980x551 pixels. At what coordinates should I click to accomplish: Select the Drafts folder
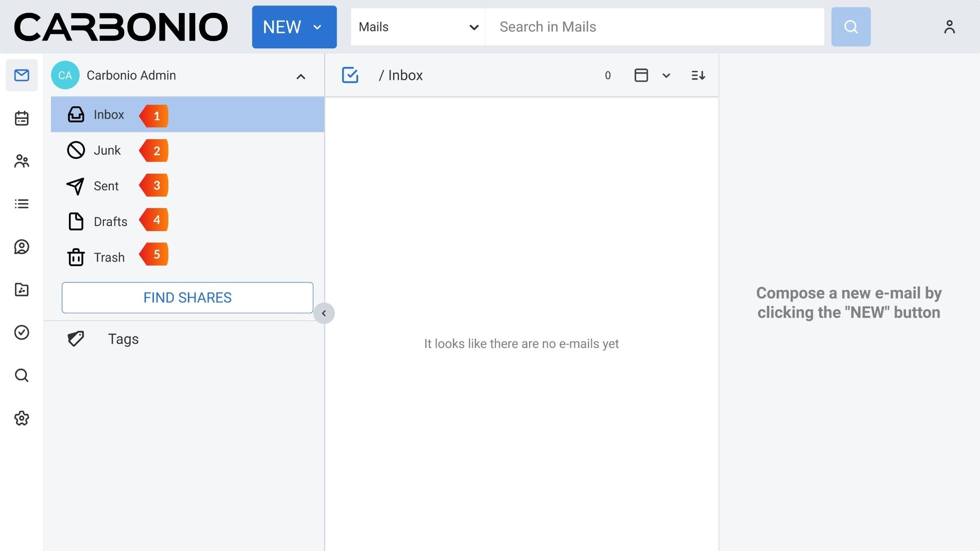tap(110, 222)
